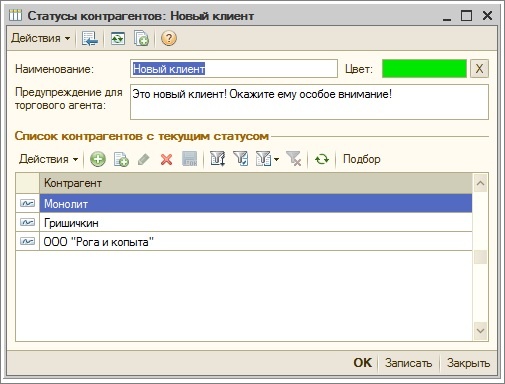
Task: Click the filter by current value funnel icon
Action: click(x=240, y=159)
